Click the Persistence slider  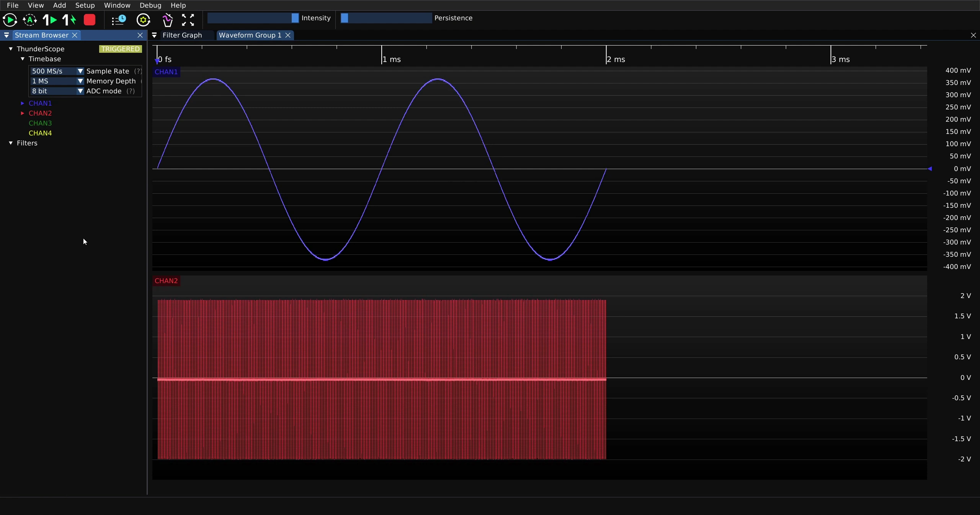386,18
